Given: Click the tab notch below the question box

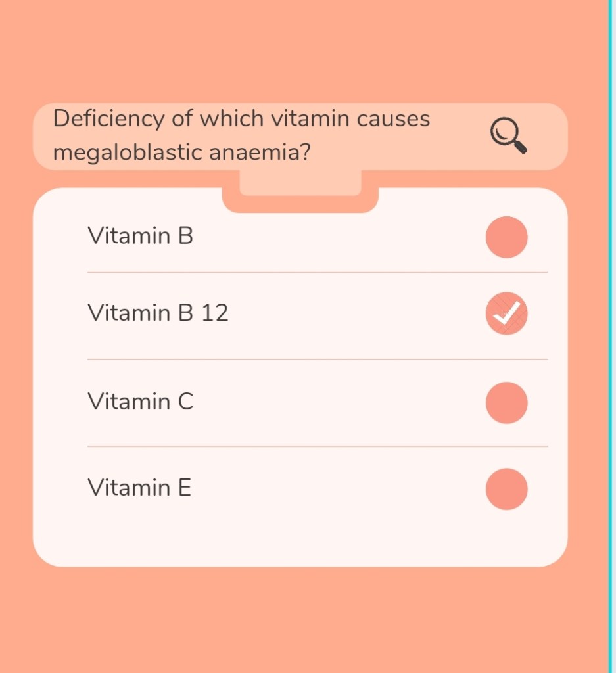Looking at the screenshot, I should click(300, 184).
